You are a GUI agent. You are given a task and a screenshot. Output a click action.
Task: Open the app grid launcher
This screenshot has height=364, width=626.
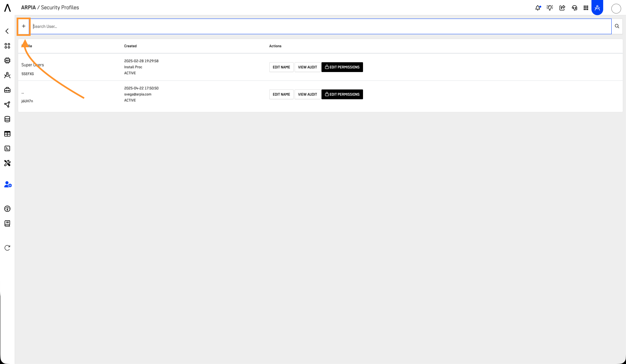(586, 7)
